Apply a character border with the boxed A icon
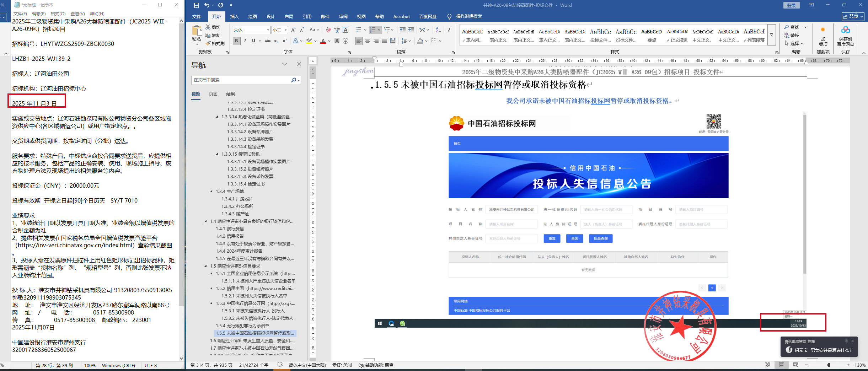This screenshot has height=371, width=868. pos(345,30)
